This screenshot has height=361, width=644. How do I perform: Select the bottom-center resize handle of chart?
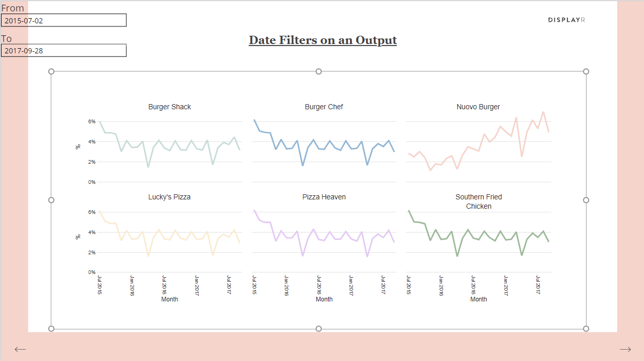(x=318, y=328)
